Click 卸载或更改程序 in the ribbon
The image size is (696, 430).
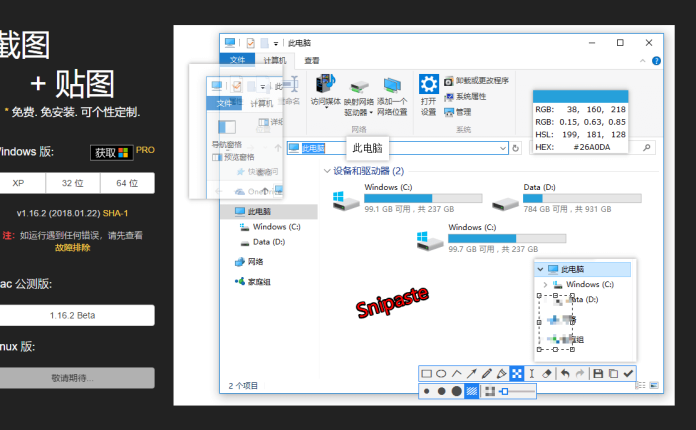pyautogui.click(x=476, y=81)
